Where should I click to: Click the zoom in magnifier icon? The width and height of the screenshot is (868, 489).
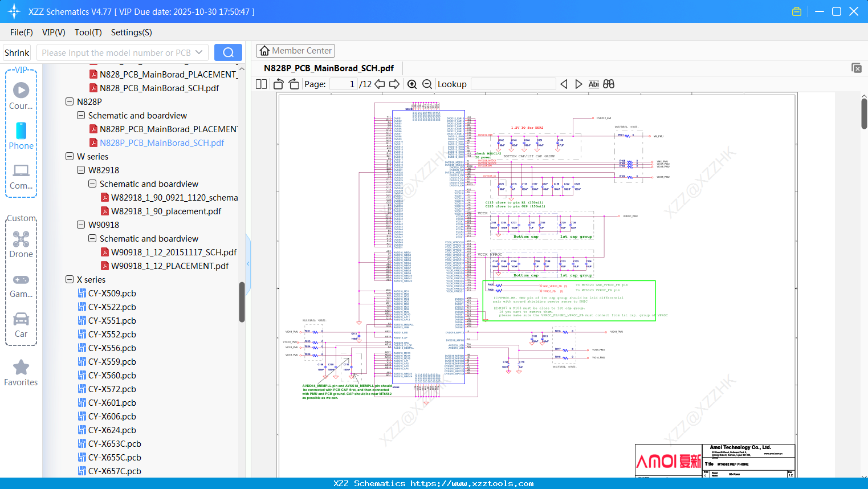pos(412,84)
